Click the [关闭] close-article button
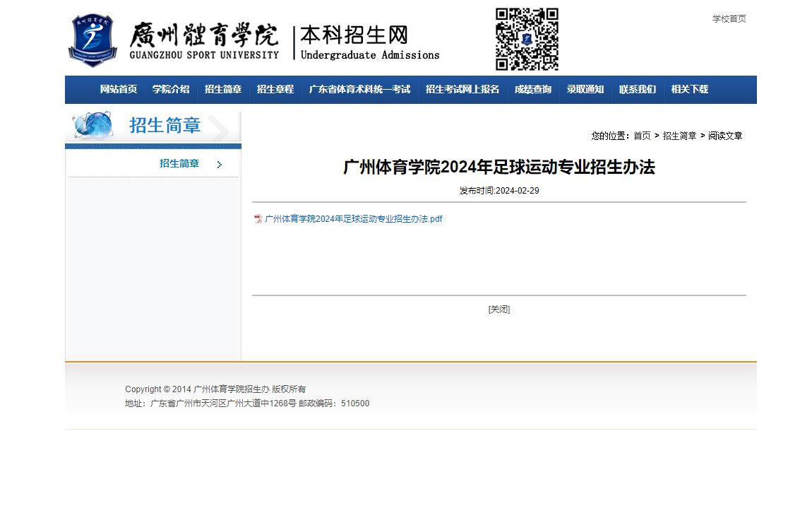This screenshot has height=530, width=812. [498, 309]
